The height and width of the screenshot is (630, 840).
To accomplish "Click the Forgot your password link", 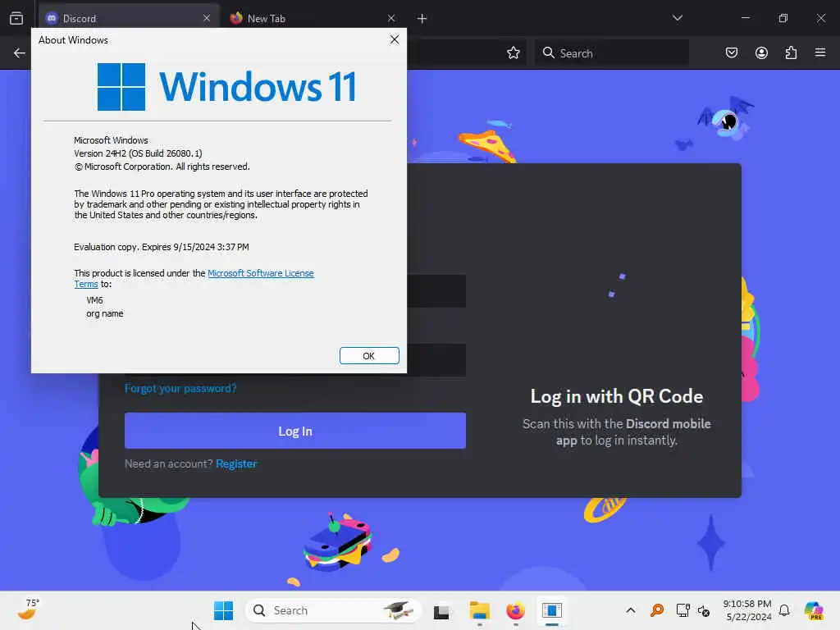I will pos(180,388).
